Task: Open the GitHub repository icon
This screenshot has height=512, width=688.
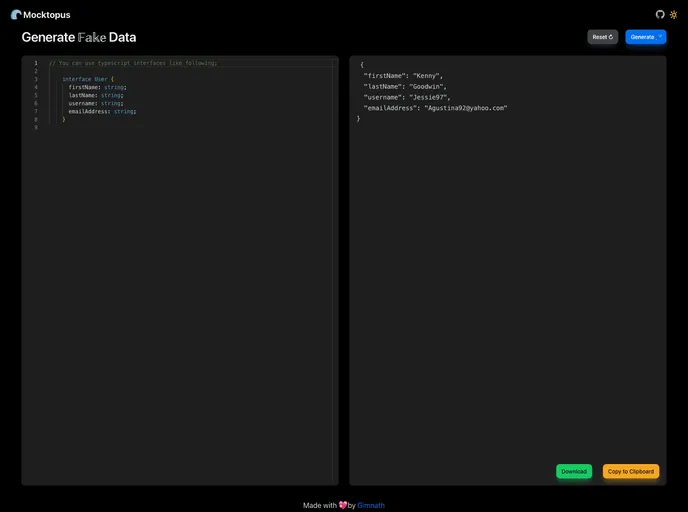Action: coord(660,14)
